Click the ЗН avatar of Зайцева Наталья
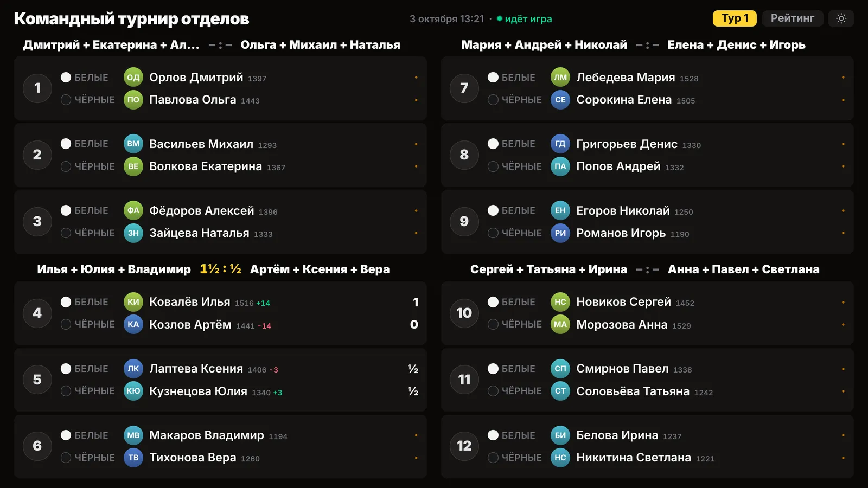The width and height of the screenshot is (868, 488). (x=133, y=233)
